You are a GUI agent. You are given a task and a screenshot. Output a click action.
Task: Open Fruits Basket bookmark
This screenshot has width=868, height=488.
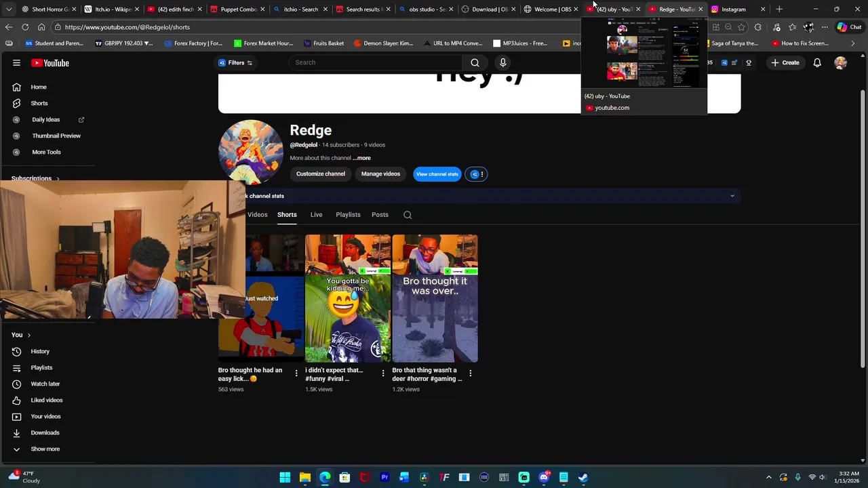coord(323,43)
